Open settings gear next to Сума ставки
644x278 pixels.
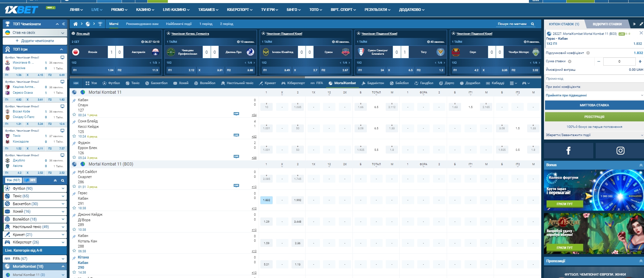coord(570,62)
